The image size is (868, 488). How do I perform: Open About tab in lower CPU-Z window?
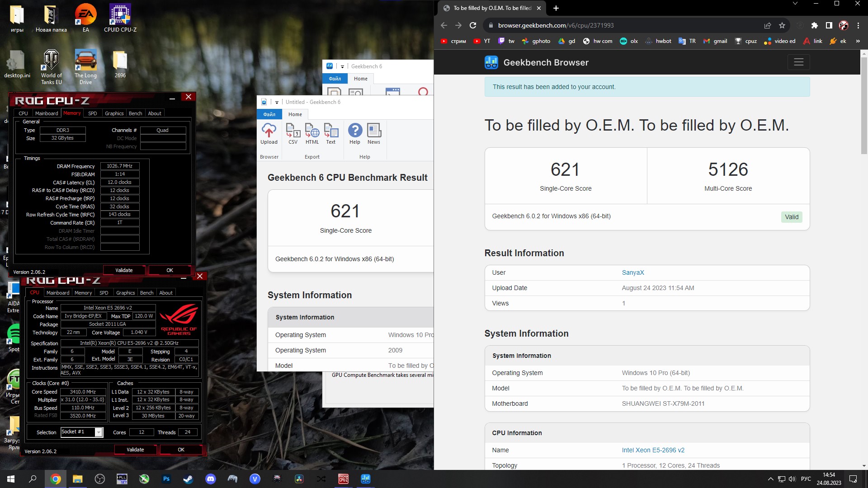click(x=166, y=293)
